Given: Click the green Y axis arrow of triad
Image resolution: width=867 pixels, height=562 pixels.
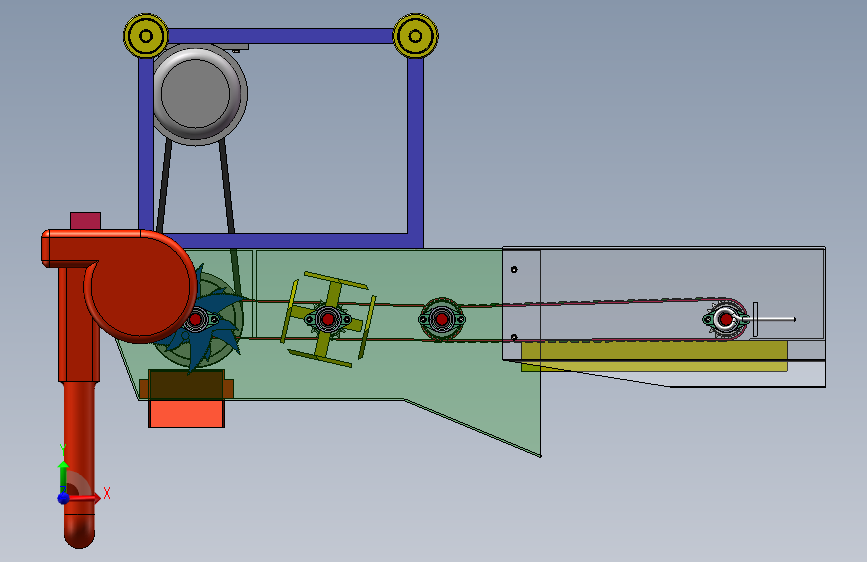Looking at the screenshot, I should [x=63, y=477].
